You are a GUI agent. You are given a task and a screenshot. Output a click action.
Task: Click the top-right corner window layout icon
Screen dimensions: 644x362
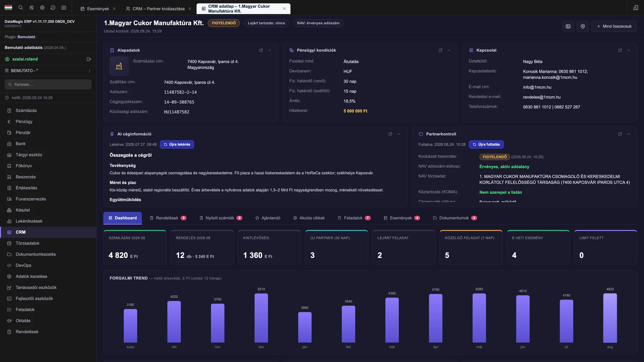click(x=636, y=8)
